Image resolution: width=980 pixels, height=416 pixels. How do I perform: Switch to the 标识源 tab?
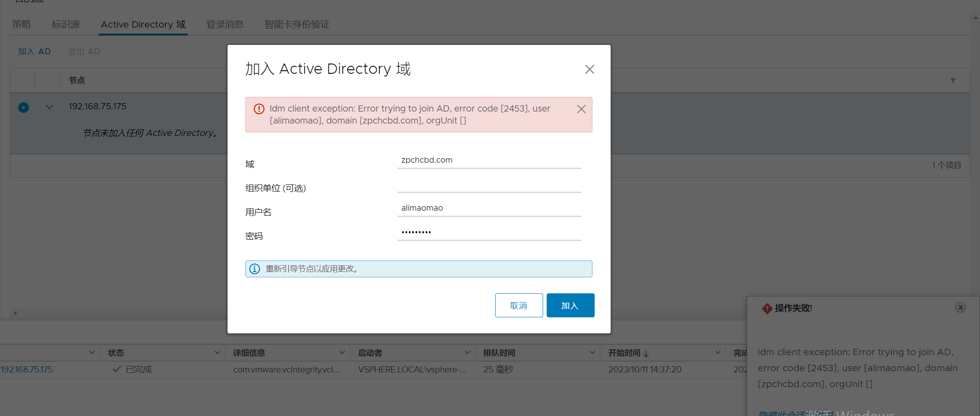click(x=66, y=24)
